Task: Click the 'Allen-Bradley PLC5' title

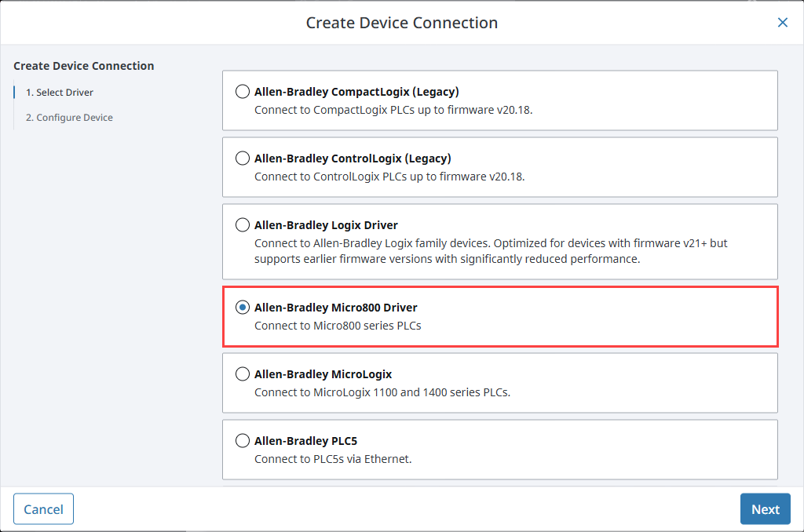Action: 305,441
